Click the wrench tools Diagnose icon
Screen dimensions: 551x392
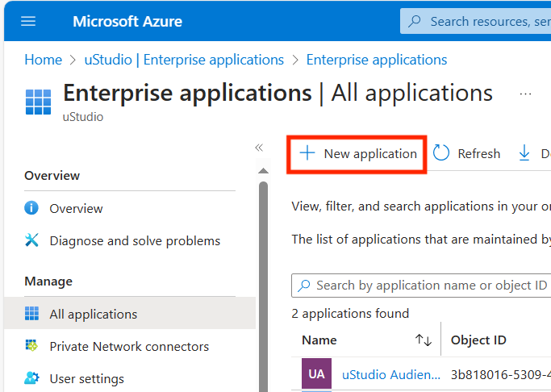[31, 240]
